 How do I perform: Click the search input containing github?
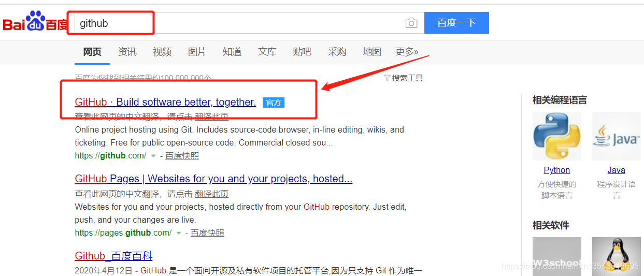coord(239,23)
